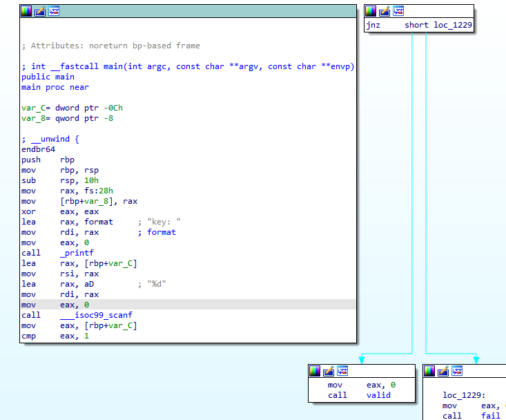The width and height of the screenshot is (506, 420).
Task: Click the 'endbr64' instruction
Action: click(39, 149)
